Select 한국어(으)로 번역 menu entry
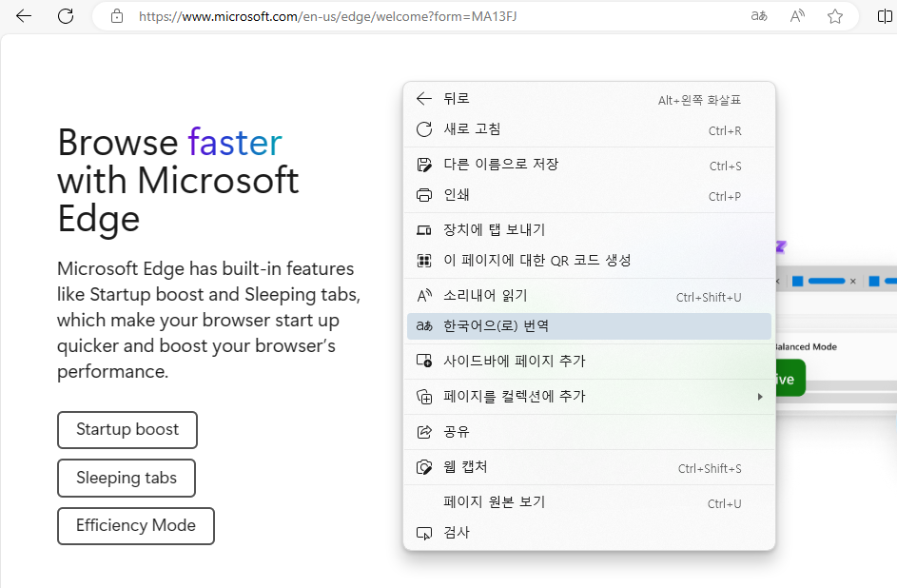 click(589, 326)
